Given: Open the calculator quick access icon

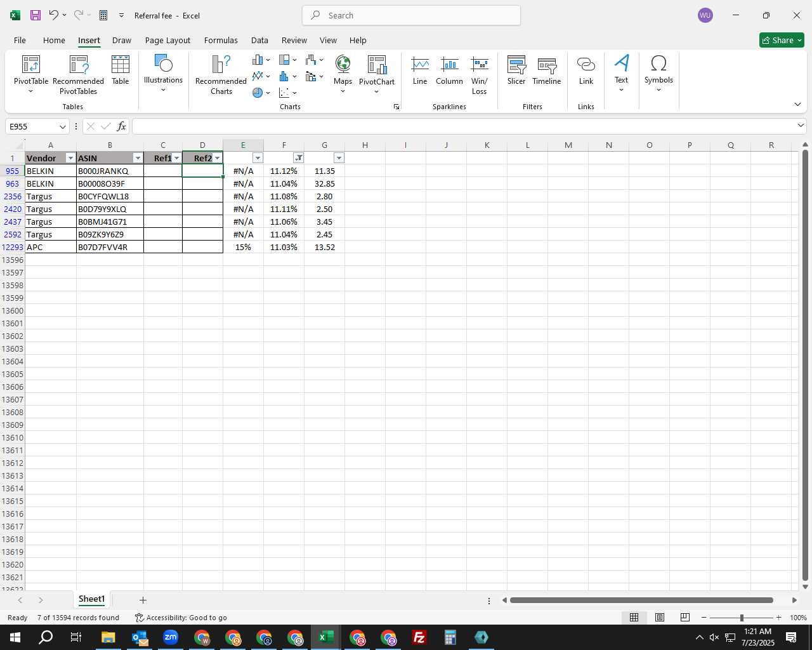Looking at the screenshot, I should [103, 15].
